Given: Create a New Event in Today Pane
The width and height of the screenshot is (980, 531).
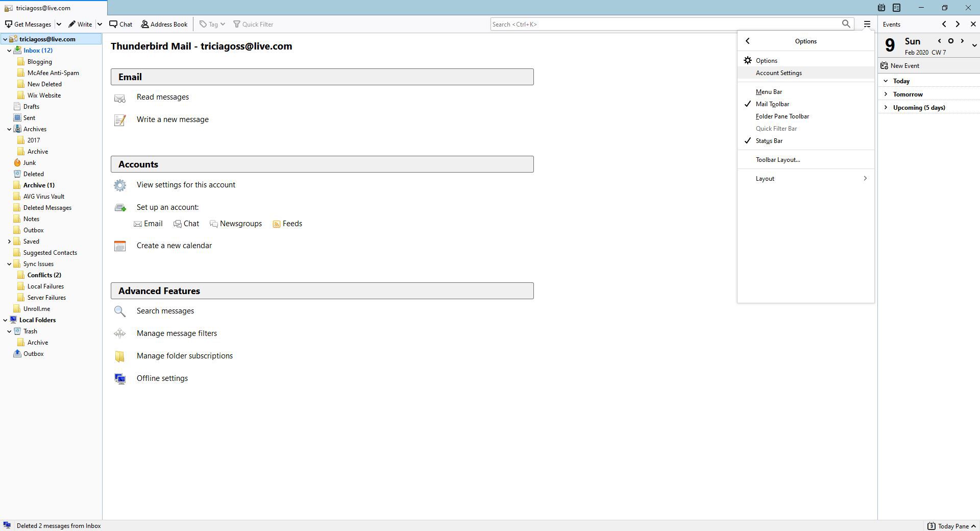Looking at the screenshot, I should [900, 65].
